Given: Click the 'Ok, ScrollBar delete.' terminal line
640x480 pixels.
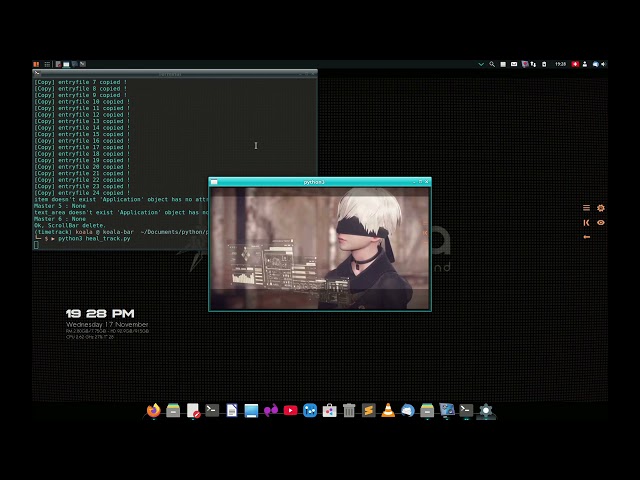Looking at the screenshot, I should [70, 225].
